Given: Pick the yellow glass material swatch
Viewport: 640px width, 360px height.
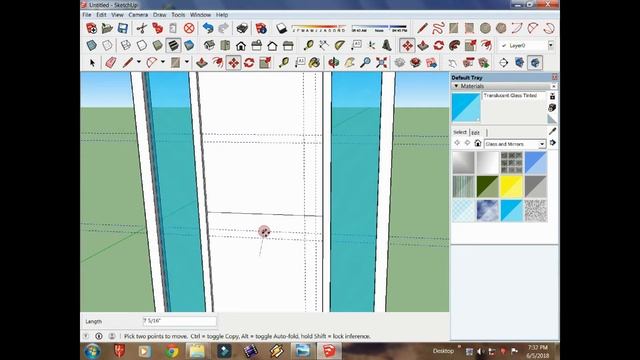Looking at the screenshot, I should (x=511, y=187).
